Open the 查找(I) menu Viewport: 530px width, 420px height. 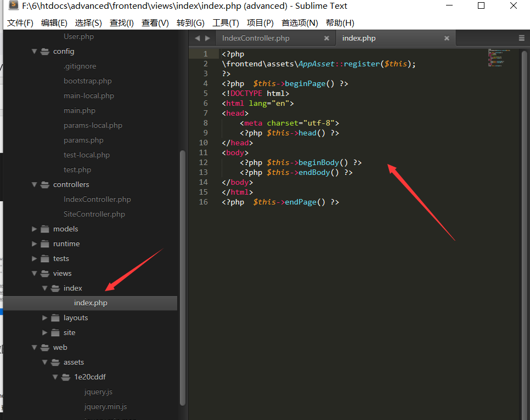coord(122,22)
